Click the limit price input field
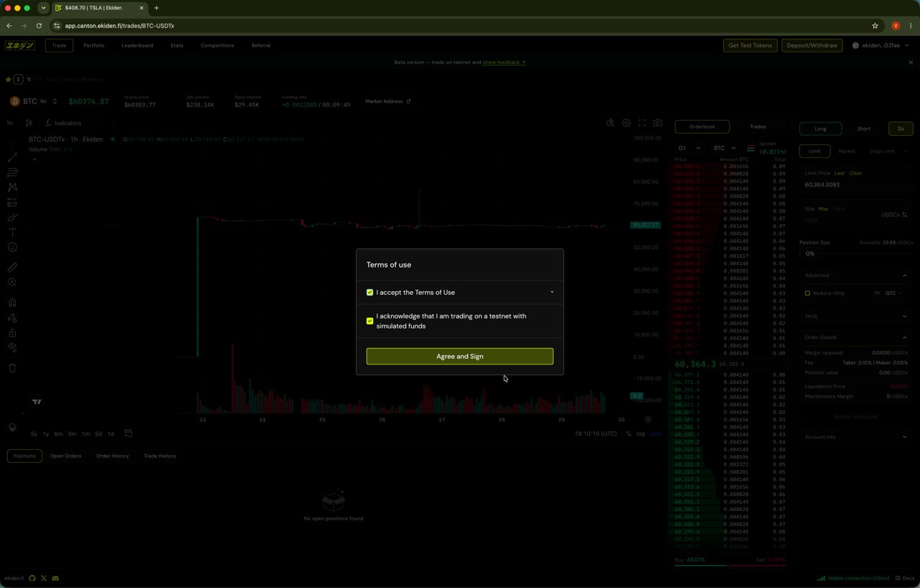920x588 pixels. point(856,185)
